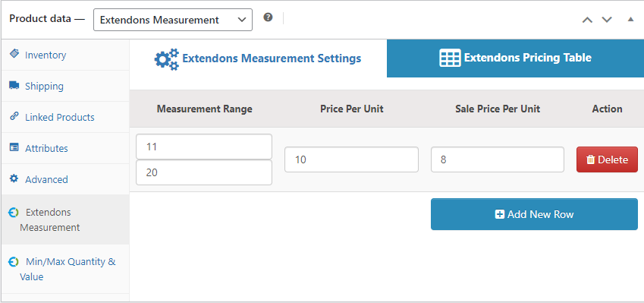Click the Min/Max Quantity logo icon
Viewport: 644px width, 303px height.
tap(14, 261)
